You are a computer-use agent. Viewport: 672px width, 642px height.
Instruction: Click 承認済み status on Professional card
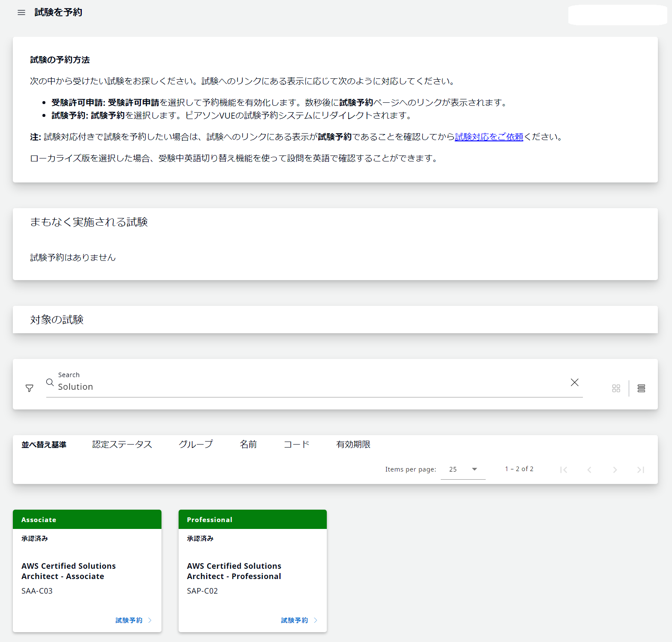click(200, 538)
